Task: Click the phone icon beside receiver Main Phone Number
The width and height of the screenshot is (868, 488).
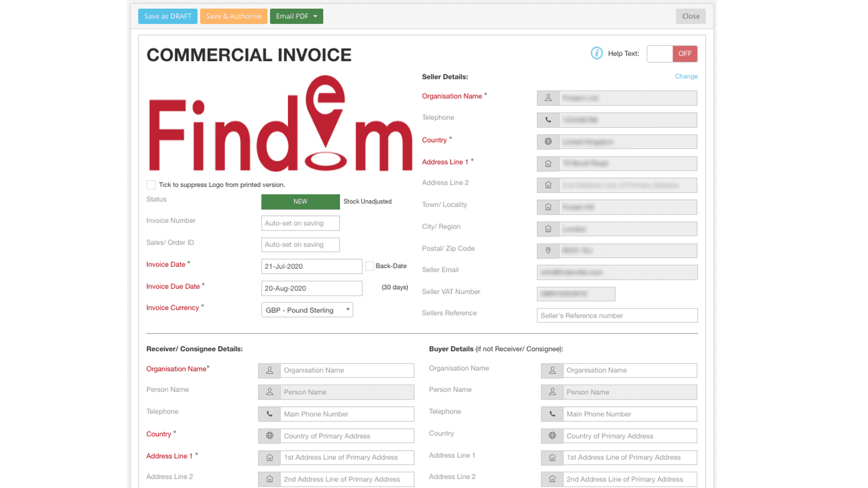Action: (x=270, y=414)
